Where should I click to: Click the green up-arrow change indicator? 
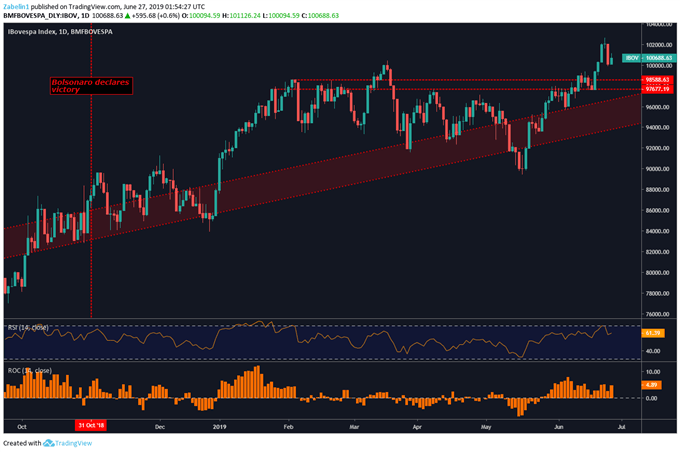click(x=128, y=16)
